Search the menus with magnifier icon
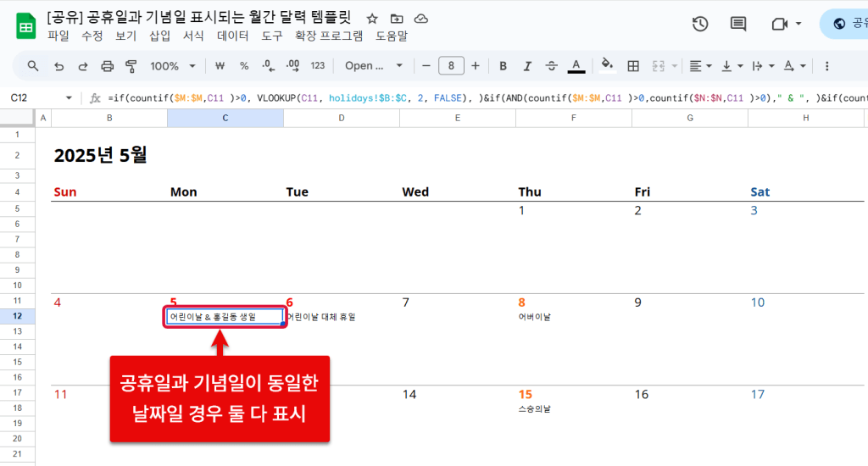868x466 pixels. [x=33, y=66]
